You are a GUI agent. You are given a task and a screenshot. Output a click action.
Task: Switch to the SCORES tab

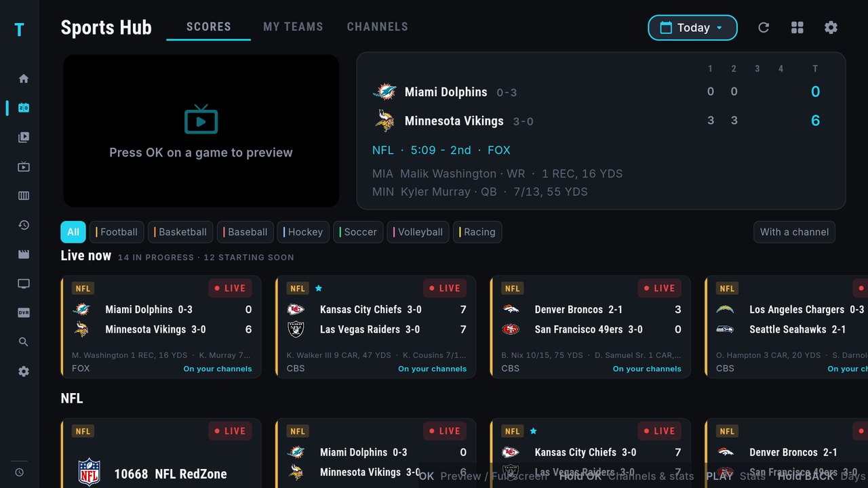pyautogui.click(x=209, y=27)
